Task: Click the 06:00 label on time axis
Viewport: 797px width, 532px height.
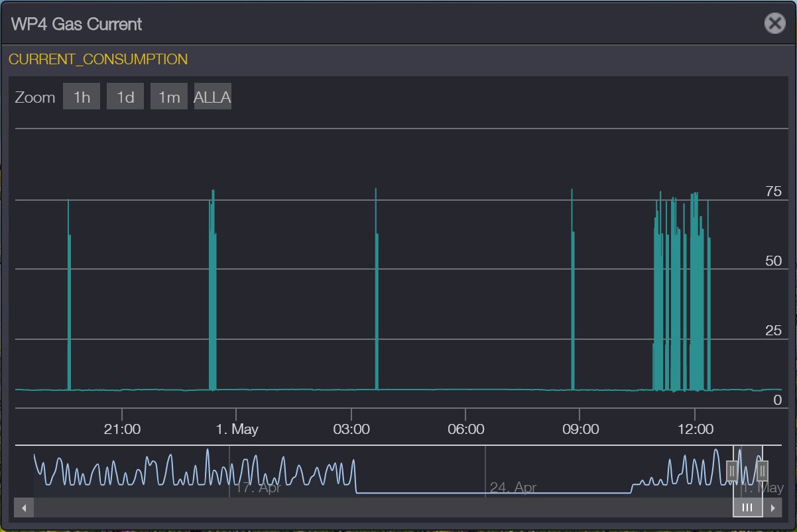Action: [465, 429]
